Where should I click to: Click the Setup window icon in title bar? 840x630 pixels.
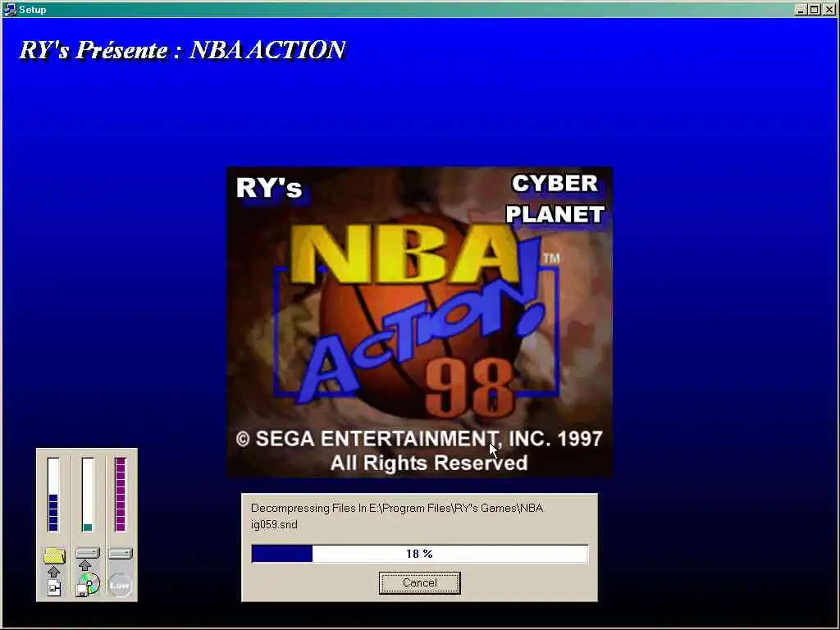click(10, 9)
